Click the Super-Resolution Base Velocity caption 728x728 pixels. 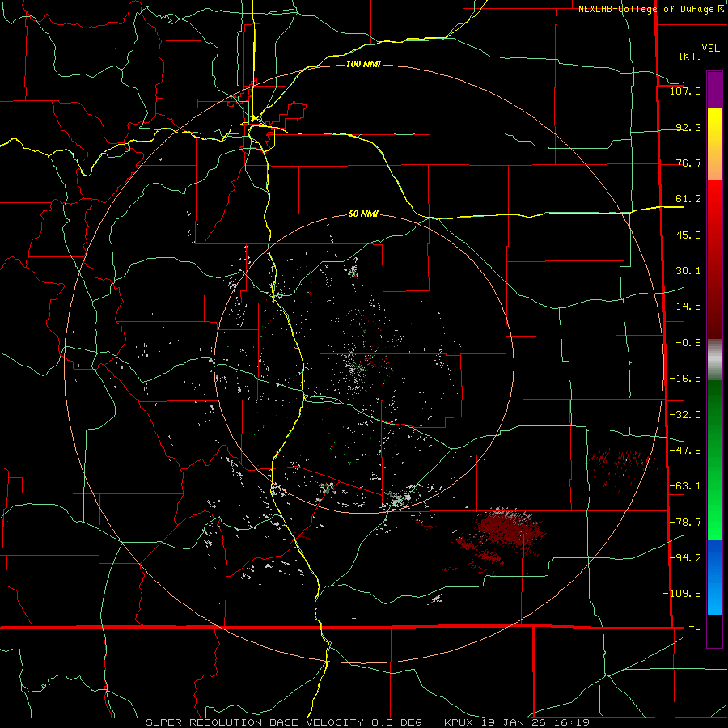pos(367,722)
